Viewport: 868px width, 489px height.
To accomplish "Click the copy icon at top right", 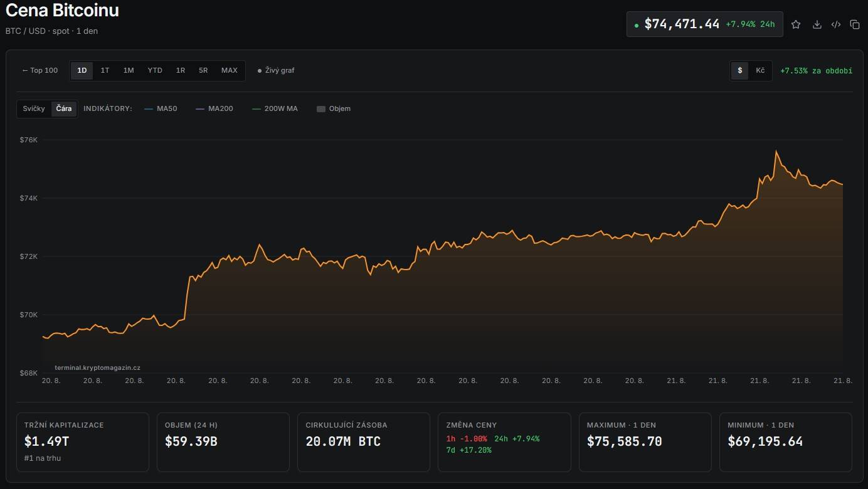I will point(855,24).
